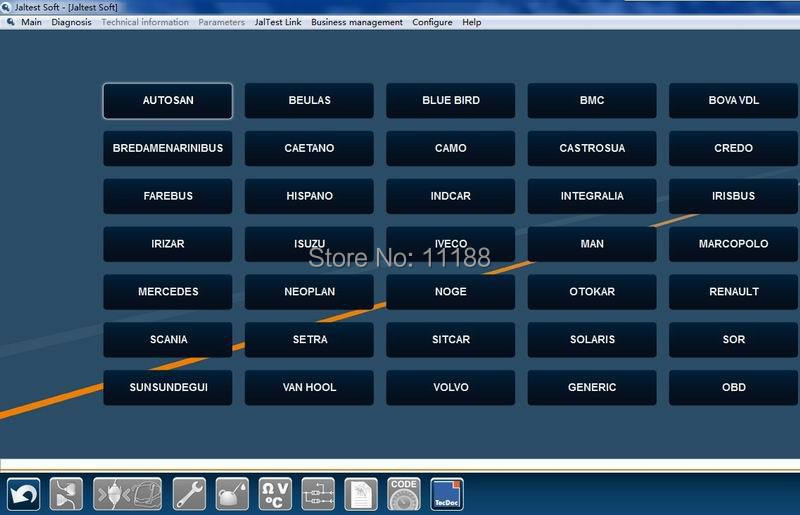Open the Configure menu
Image resolution: width=800 pixels, height=515 pixels.
pyautogui.click(x=432, y=22)
